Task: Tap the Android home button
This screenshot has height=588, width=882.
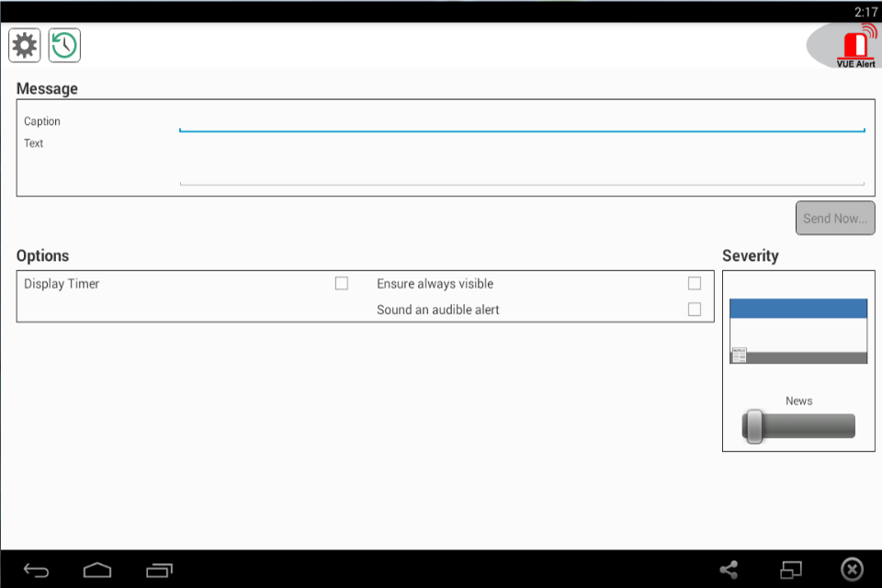Action: (x=97, y=570)
